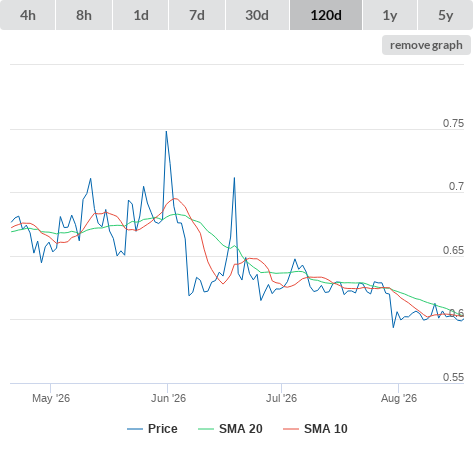Click the Jun '26 axis label
The image size is (474, 455).
168,398
